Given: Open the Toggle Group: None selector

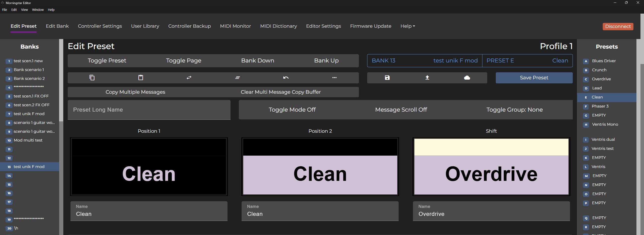Looking at the screenshot, I should [x=514, y=110].
